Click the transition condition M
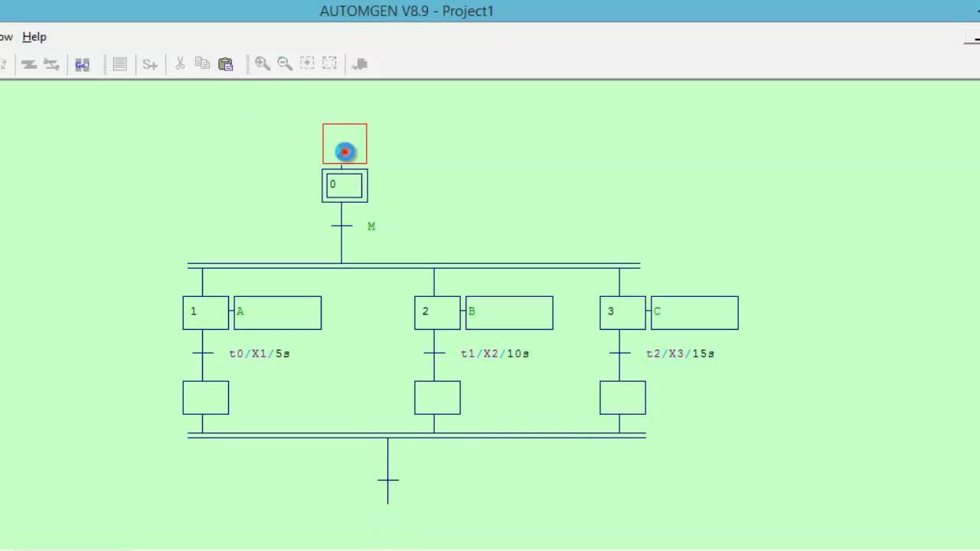 [371, 227]
